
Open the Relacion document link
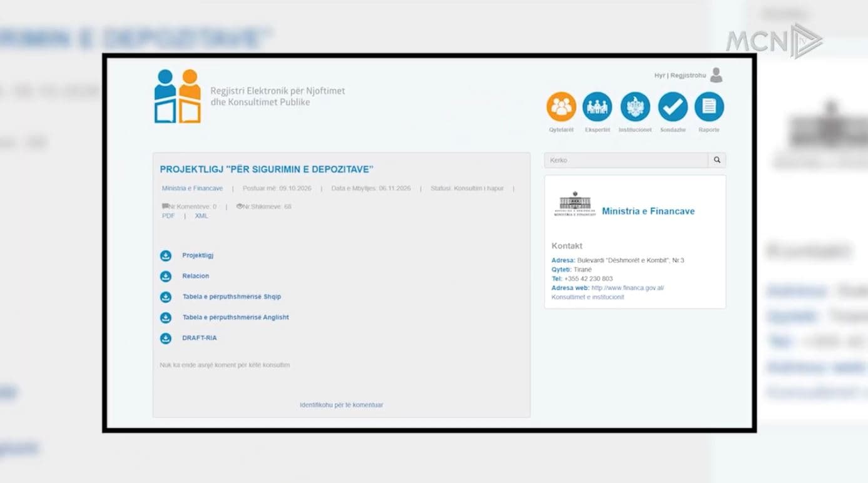pyautogui.click(x=196, y=276)
